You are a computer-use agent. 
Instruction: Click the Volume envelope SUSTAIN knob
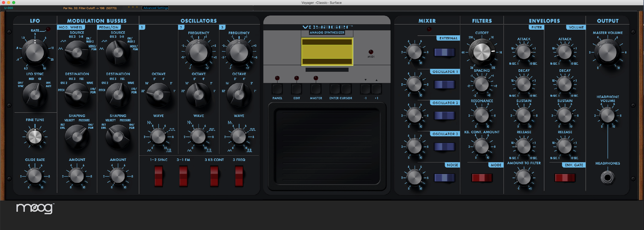pos(565,116)
